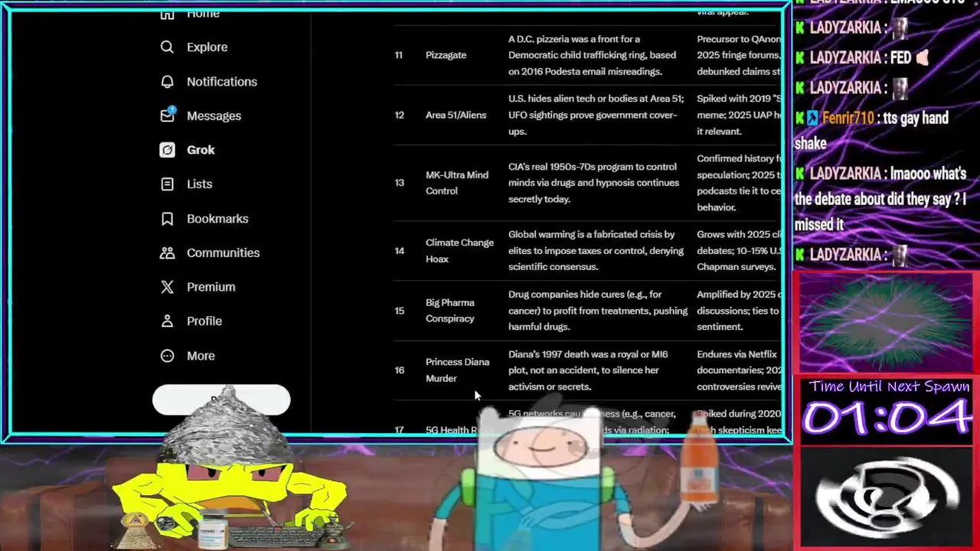Click MK-Ultra Mind Control cell
This screenshot has width=980, height=551.
457,183
